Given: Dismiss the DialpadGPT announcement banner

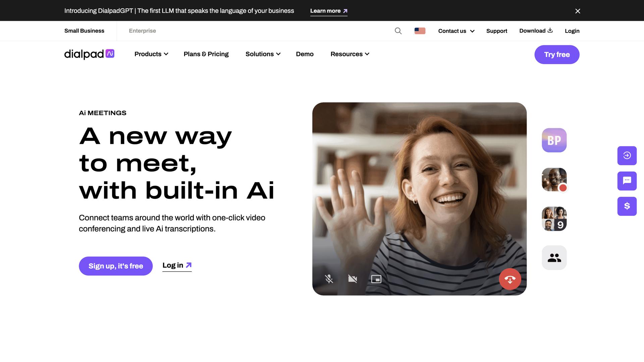Looking at the screenshot, I should pos(578,11).
